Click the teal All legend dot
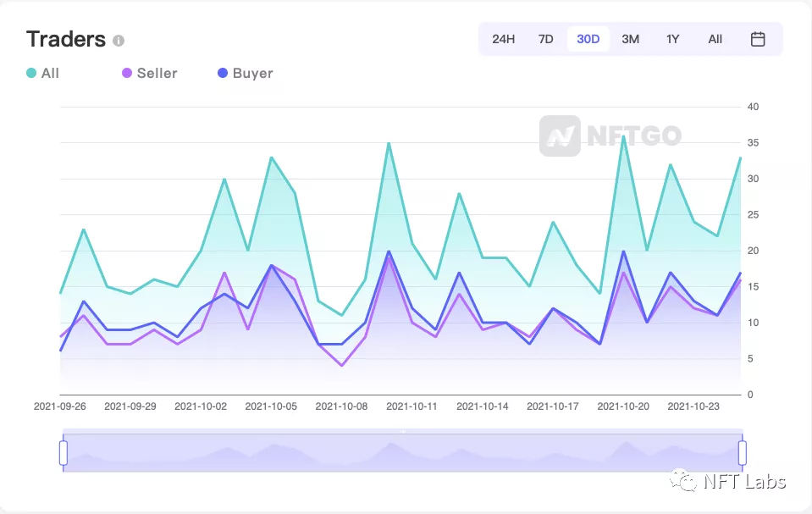The width and height of the screenshot is (812, 514). [x=31, y=73]
